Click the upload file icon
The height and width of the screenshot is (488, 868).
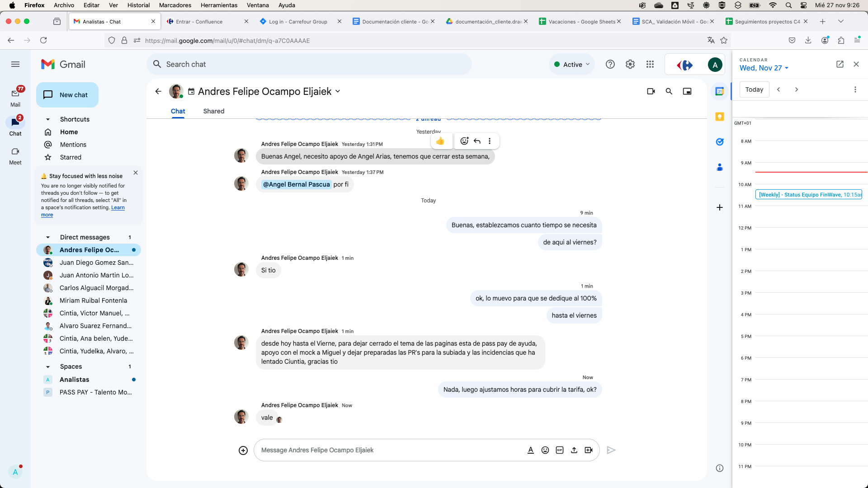pyautogui.click(x=574, y=450)
